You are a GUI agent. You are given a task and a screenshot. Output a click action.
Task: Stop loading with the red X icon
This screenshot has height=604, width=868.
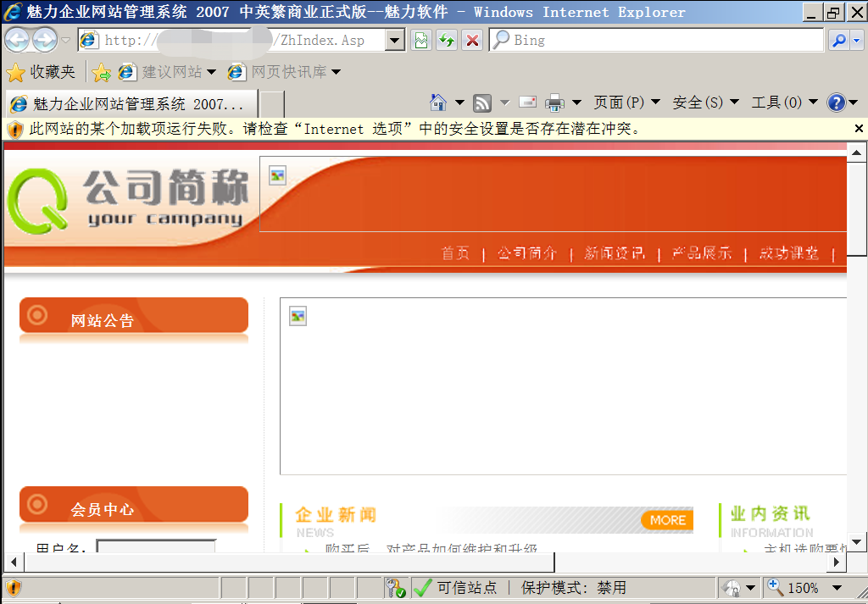[x=472, y=41]
